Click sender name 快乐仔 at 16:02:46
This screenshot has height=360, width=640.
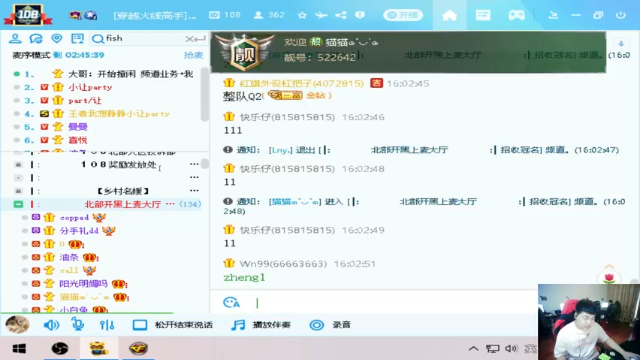click(x=287, y=117)
